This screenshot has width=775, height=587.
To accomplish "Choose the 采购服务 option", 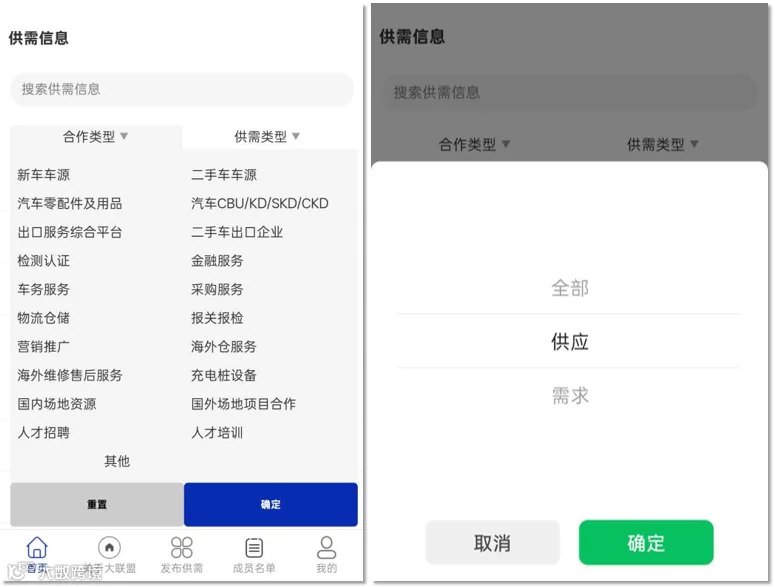I will [x=217, y=290].
